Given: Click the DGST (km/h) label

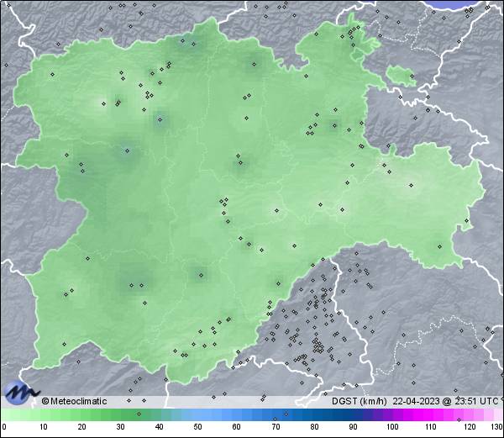Looking at the screenshot, I should click(x=359, y=401).
